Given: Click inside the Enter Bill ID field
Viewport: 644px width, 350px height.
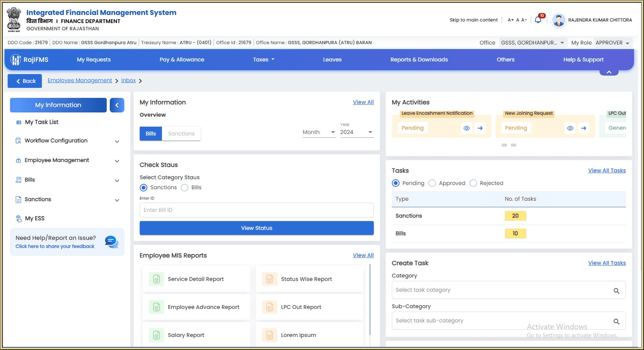Looking at the screenshot, I should tap(256, 210).
